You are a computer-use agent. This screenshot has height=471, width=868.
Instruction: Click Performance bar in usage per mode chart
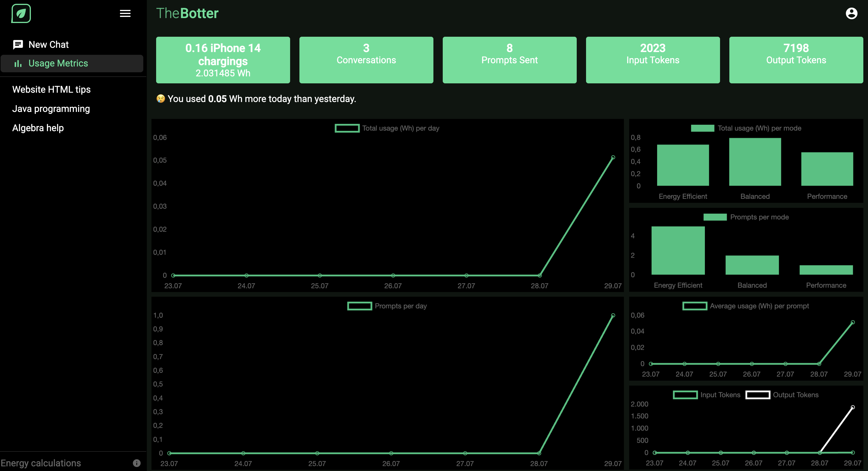(827, 169)
